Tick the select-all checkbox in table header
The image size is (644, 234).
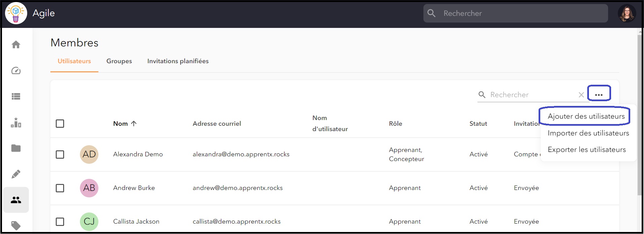(x=60, y=124)
